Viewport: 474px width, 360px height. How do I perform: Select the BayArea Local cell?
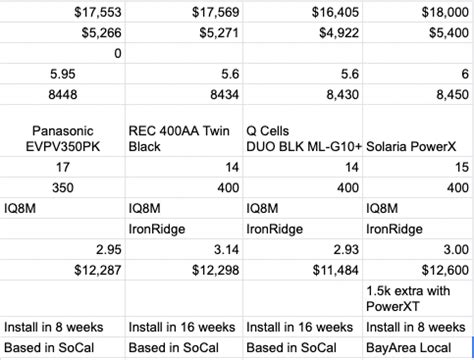click(x=418, y=347)
